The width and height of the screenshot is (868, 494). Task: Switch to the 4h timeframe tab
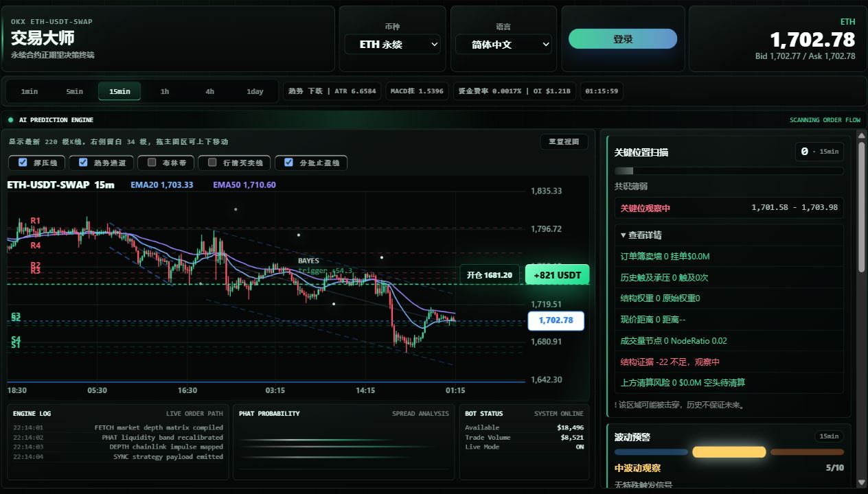coord(210,91)
